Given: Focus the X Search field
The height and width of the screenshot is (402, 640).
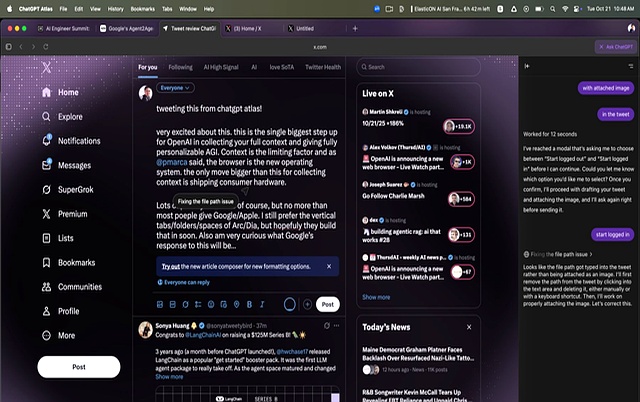Looking at the screenshot, I should pos(418,67).
